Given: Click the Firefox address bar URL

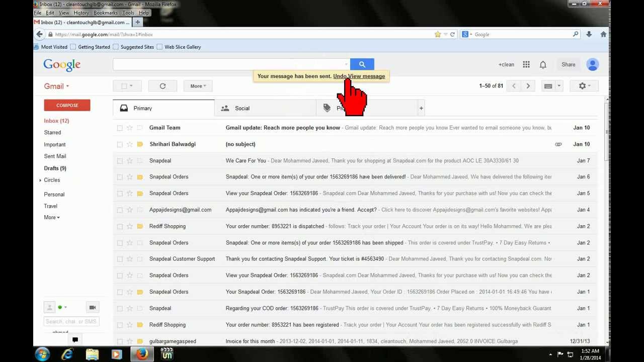Looking at the screenshot, I should click(x=104, y=34).
